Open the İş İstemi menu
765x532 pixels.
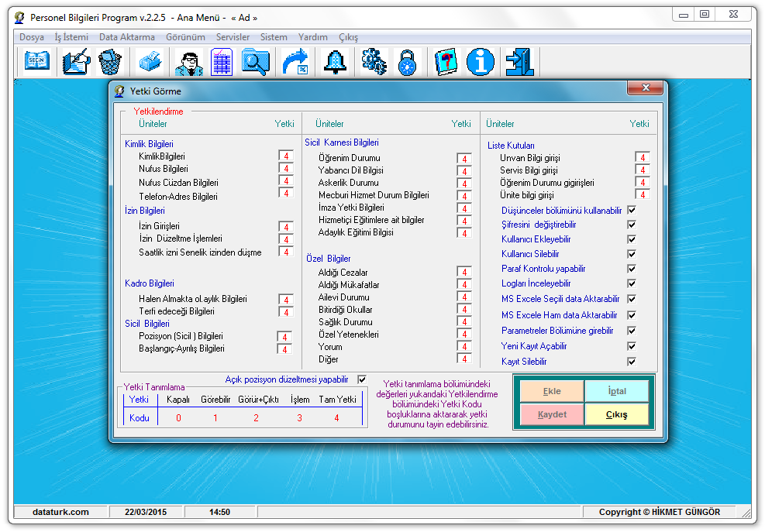[72, 37]
